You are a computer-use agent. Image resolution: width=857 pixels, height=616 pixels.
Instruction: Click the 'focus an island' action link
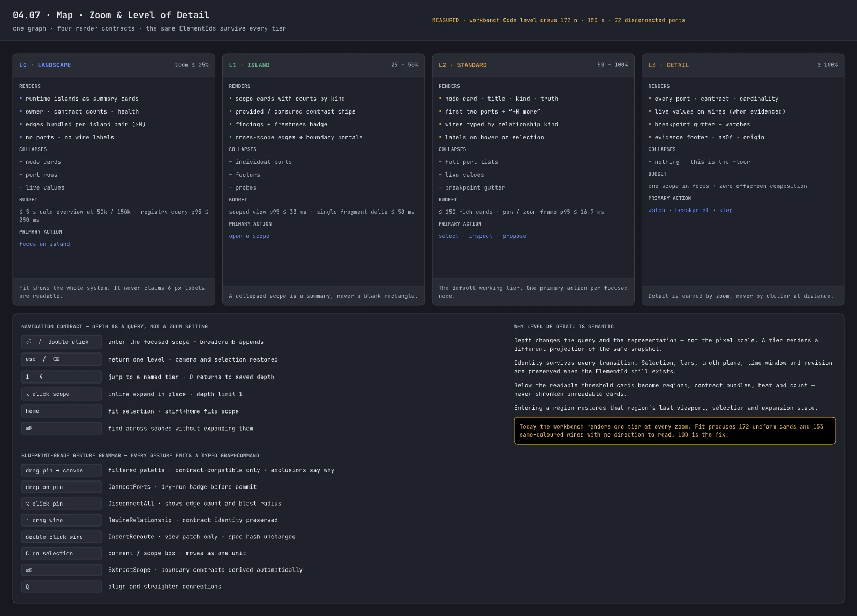(44, 244)
